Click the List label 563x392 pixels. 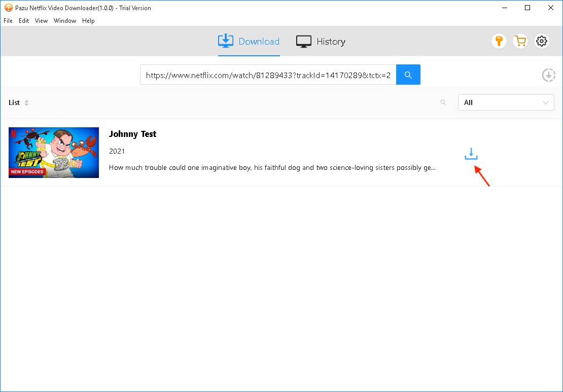click(14, 102)
